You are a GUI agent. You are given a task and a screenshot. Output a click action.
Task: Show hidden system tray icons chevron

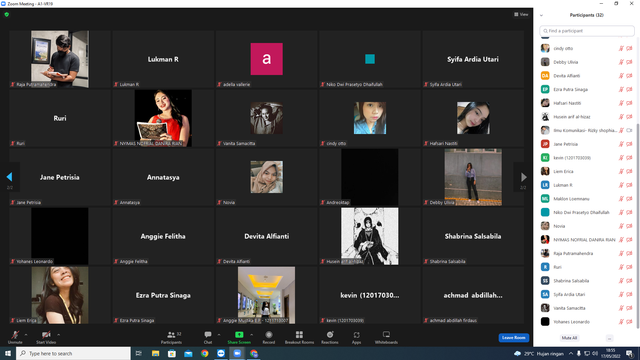571,353
